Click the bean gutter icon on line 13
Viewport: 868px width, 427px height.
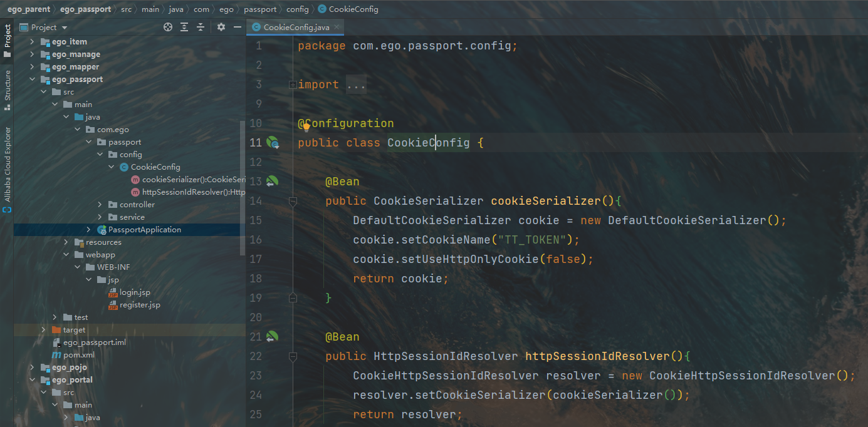272,182
